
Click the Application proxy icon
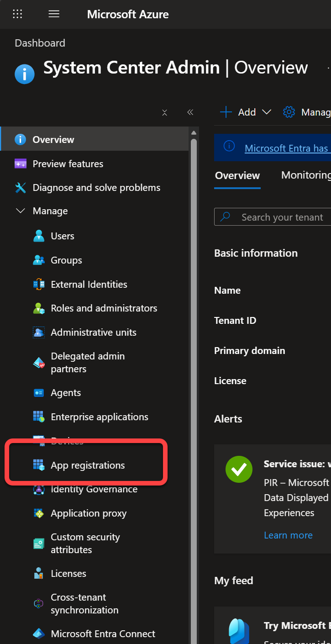[39, 513]
